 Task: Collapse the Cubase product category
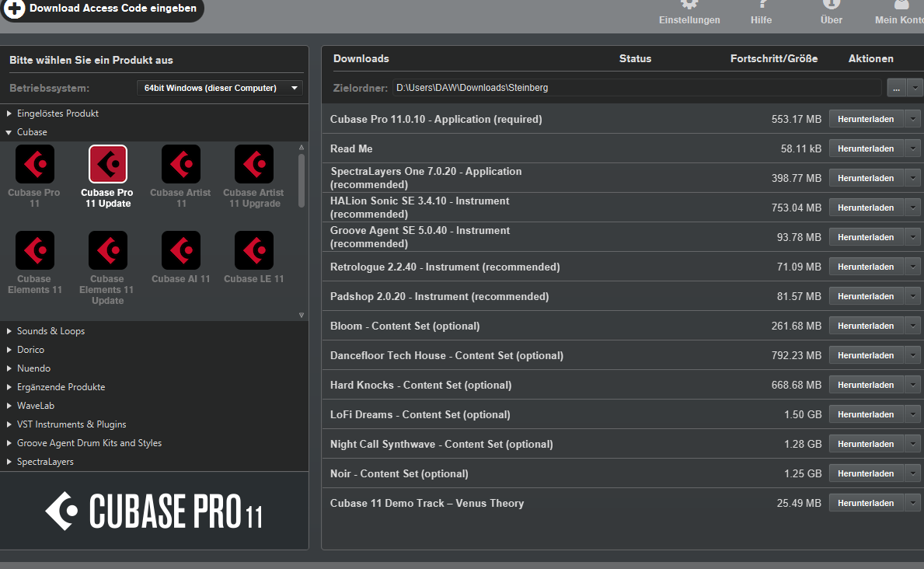(x=9, y=132)
